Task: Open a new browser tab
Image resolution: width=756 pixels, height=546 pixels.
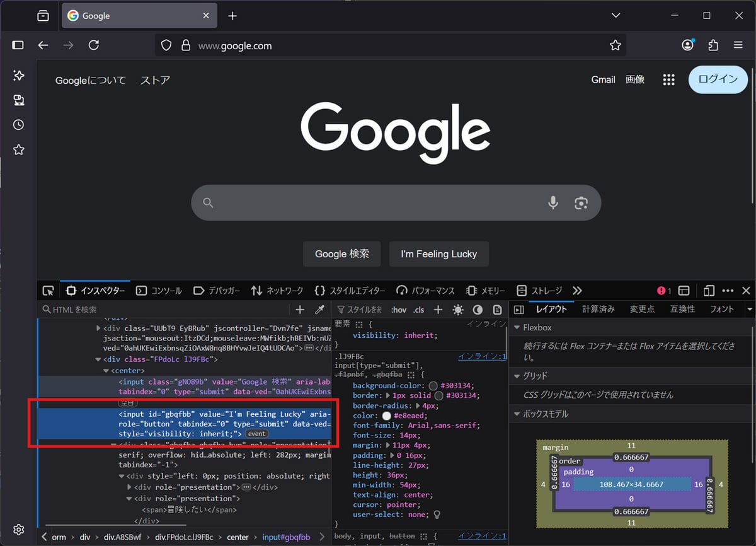Action: tap(232, 16)
